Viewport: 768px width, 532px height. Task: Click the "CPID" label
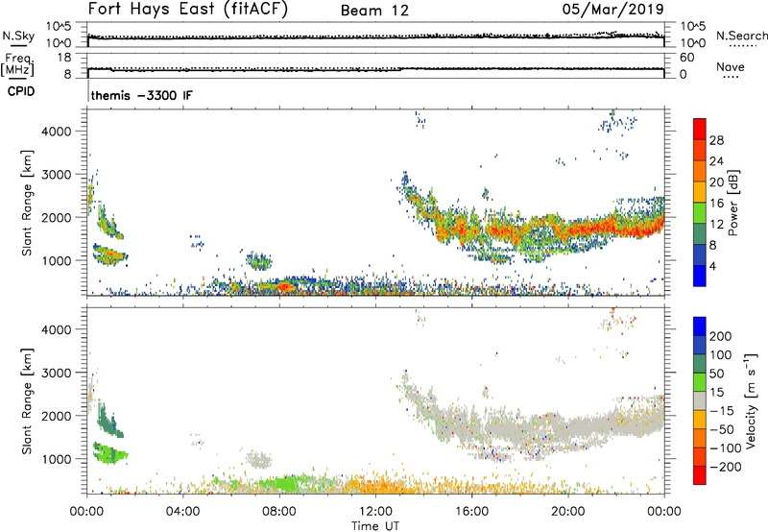(x=21, y=91)
